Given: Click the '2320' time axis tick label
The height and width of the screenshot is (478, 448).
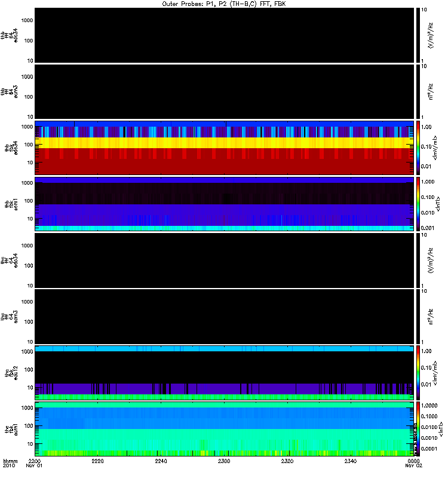Looking at the screenshot, I should tap(287, 461).
